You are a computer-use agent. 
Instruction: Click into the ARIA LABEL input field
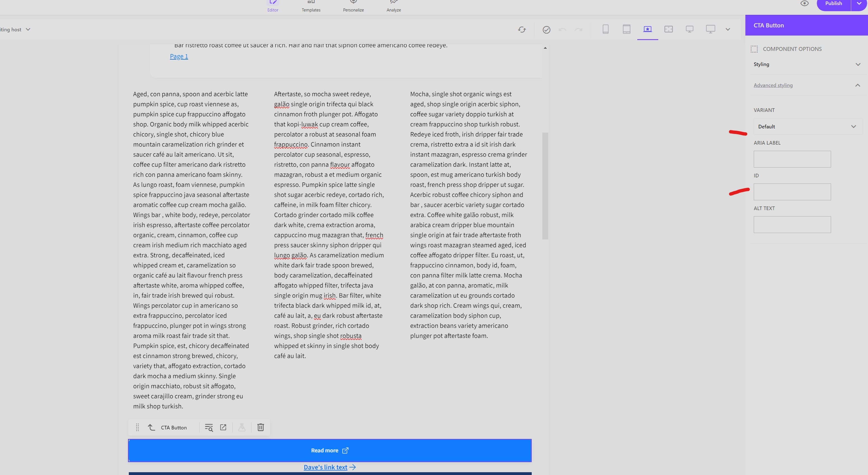(x=792, y=159)
